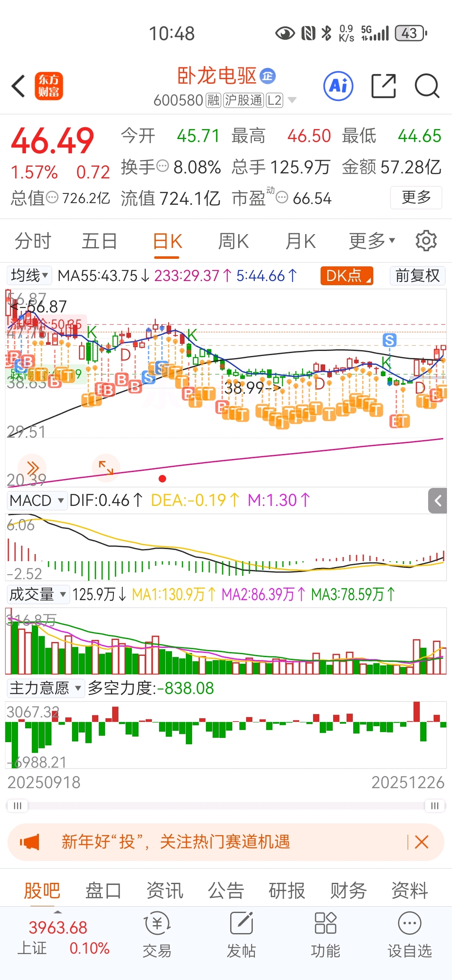452x980 pixels.
Task: Switch to the 周K tab
Action: click(x=234, y=241)
